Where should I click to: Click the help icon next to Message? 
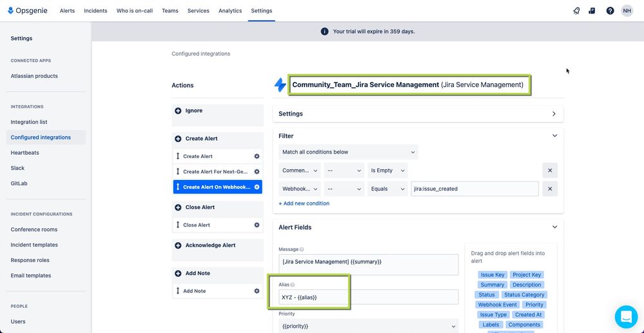302,249
